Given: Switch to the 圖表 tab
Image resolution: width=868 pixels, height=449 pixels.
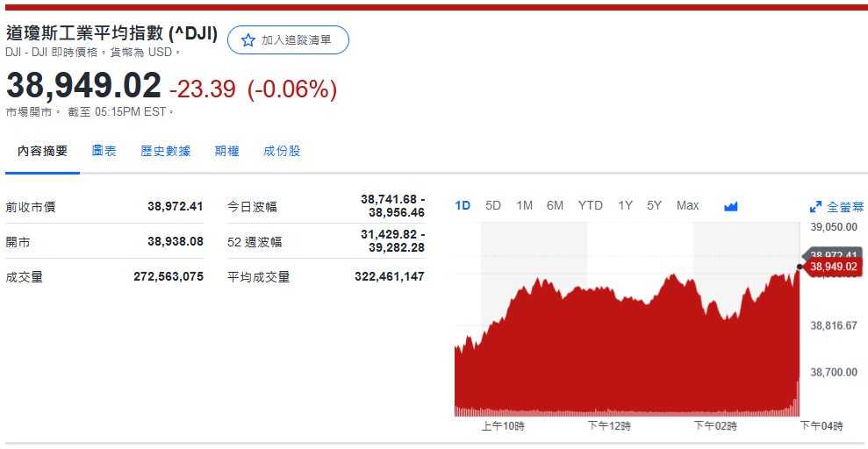Looking at the screenshot, I should click(x=104, y=151).
